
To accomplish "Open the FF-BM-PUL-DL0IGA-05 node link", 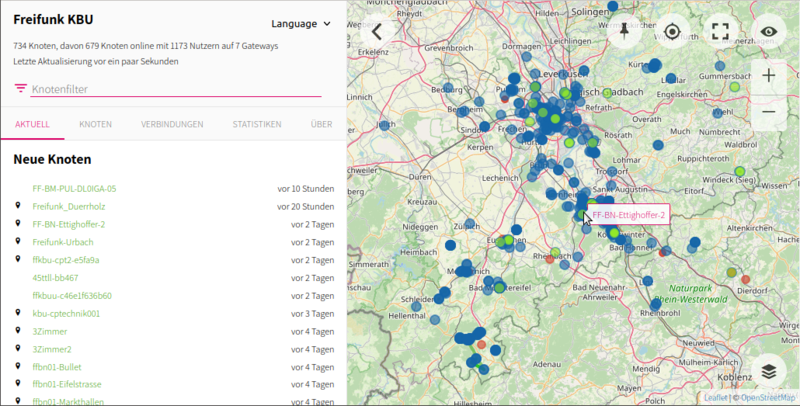I will tap(74, 188).
